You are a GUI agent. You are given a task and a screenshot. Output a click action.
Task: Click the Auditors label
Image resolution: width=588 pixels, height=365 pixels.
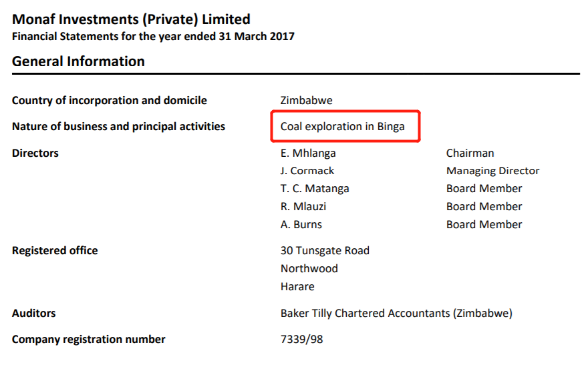(34, 313)
